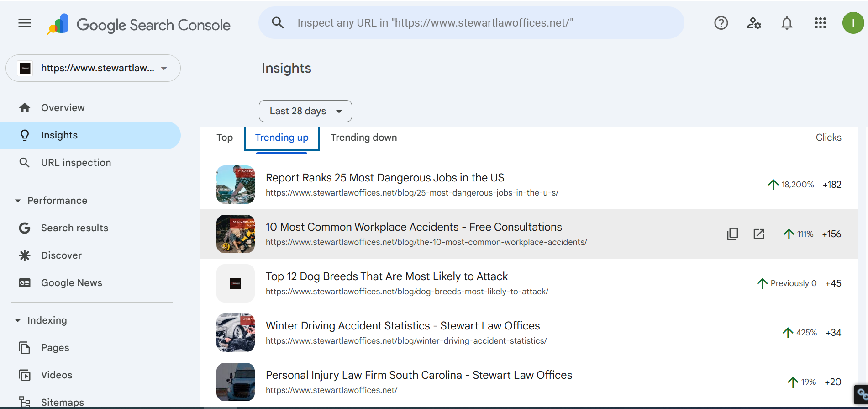Viewport: 868px width, 409px height.
Task: Open the Help question mark icon
Action: click(721, 23)
